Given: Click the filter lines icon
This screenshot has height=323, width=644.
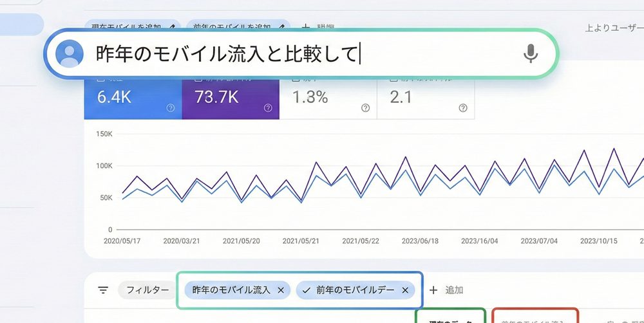Looking at the screenshot, I should point(103,290).
